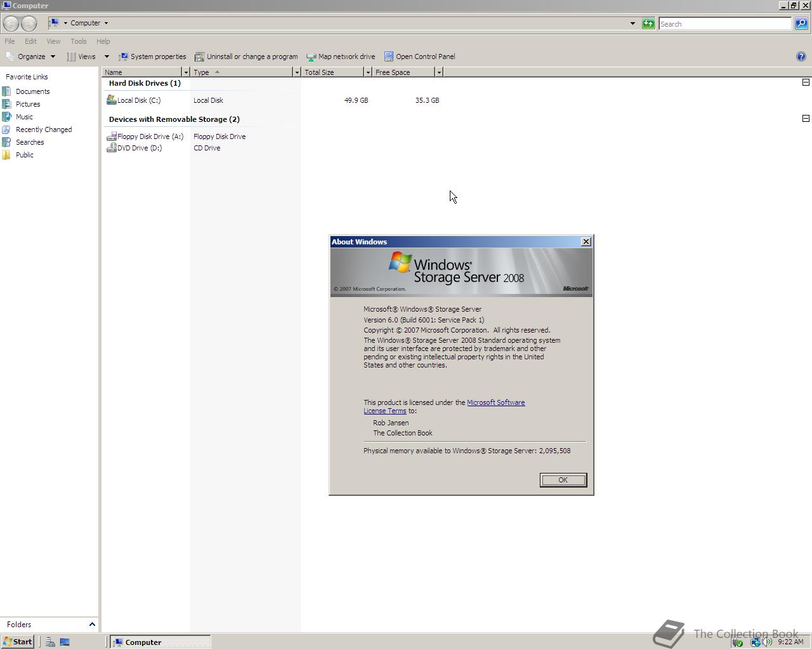Click the Search input field
The width and height of the screenshot is (812, 650).
click(725, 23)
